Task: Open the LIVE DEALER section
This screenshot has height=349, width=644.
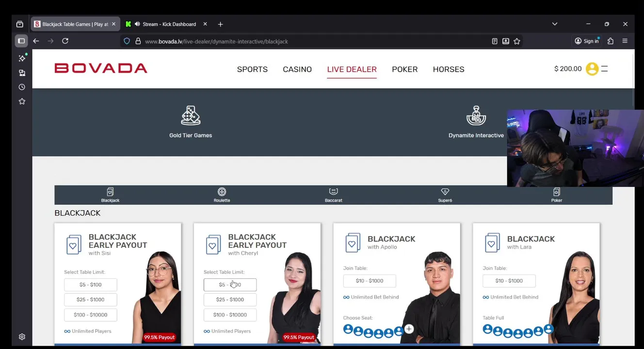Action: (x=352, y=69)
